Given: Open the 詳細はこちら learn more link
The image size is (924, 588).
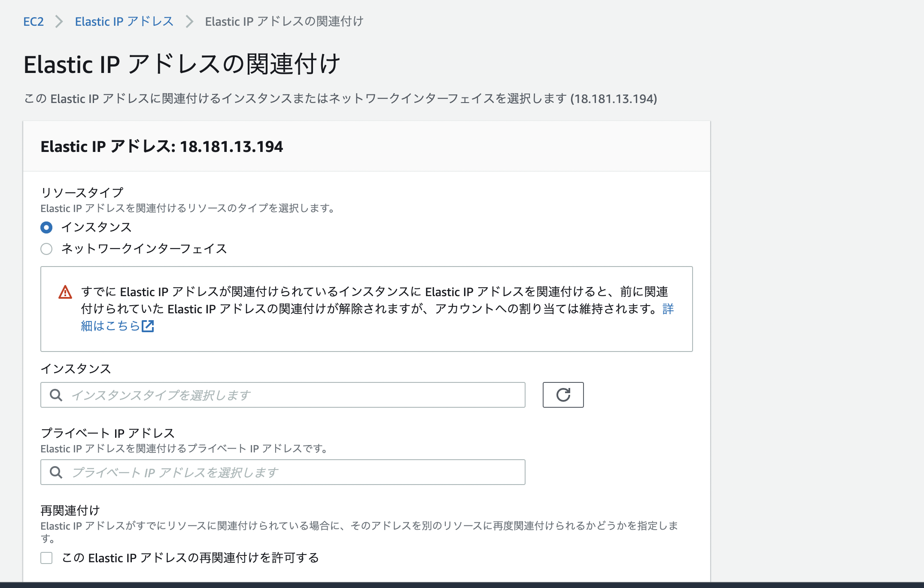Looking at the screenshot, I should pyautogui.click(x=110, y=326).
